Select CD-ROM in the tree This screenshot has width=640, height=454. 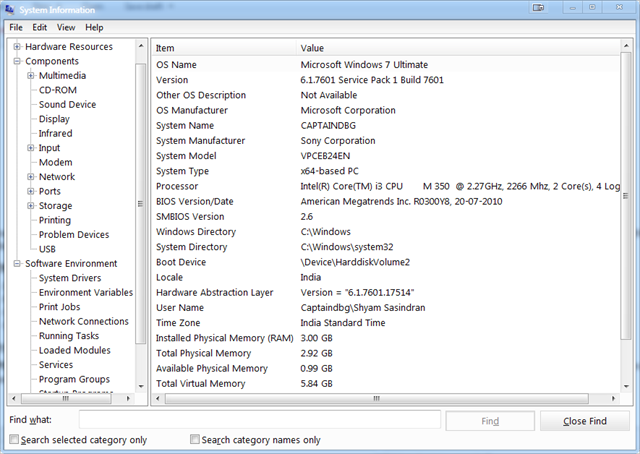tap(58, 90)
